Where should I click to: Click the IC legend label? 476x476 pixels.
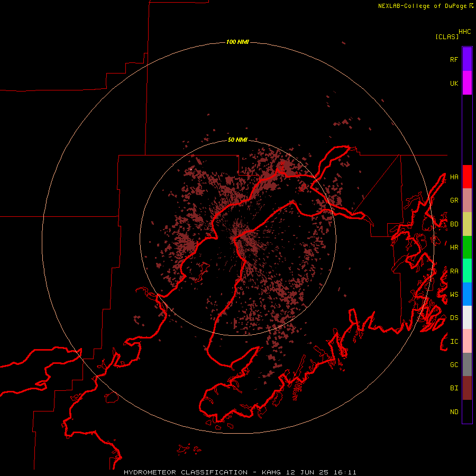click(x=454, y=342)
